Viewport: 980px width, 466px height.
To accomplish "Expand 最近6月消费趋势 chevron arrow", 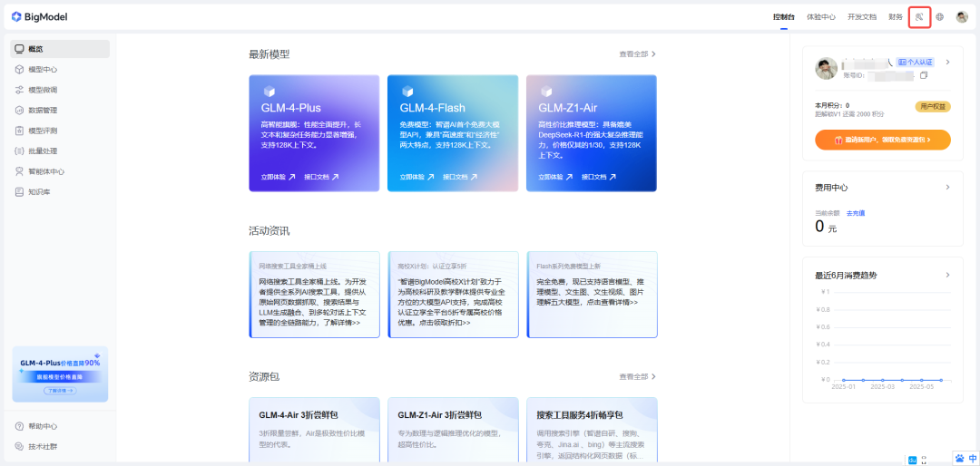I will point(947,275).
